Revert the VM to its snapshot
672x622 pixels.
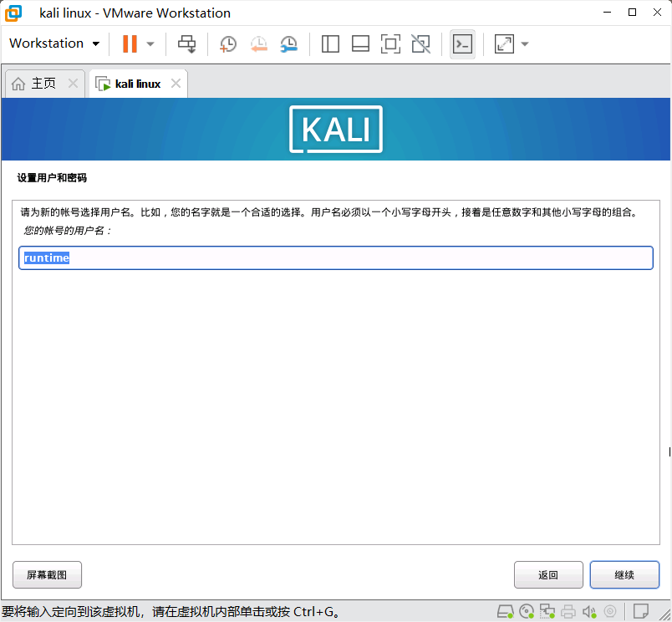pyautogui.click(x=258, y=43)
